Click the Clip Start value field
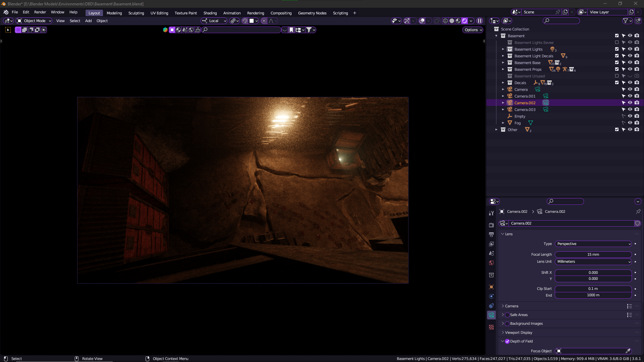The height and width of the screenshot is (362, 644). (593, 289)
